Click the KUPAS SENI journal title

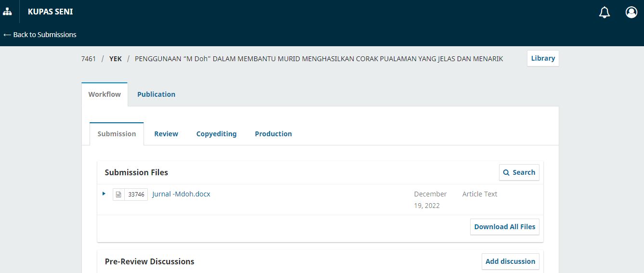coord(51,12)
